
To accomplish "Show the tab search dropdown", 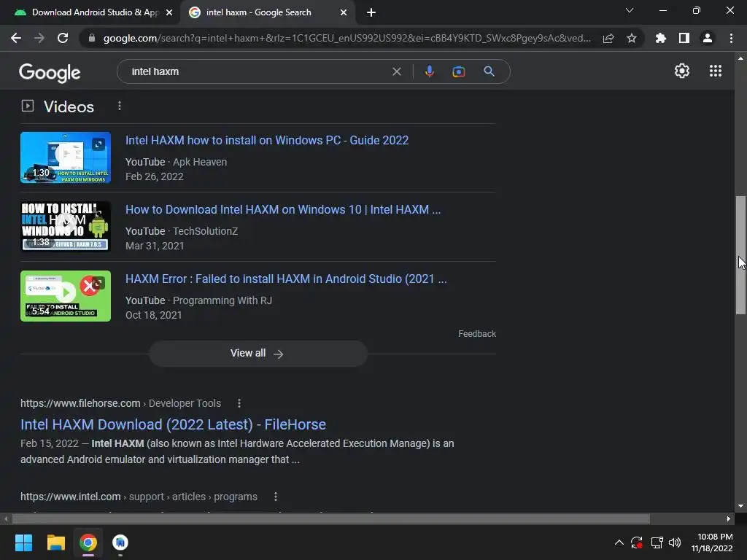I will [630, 10].
